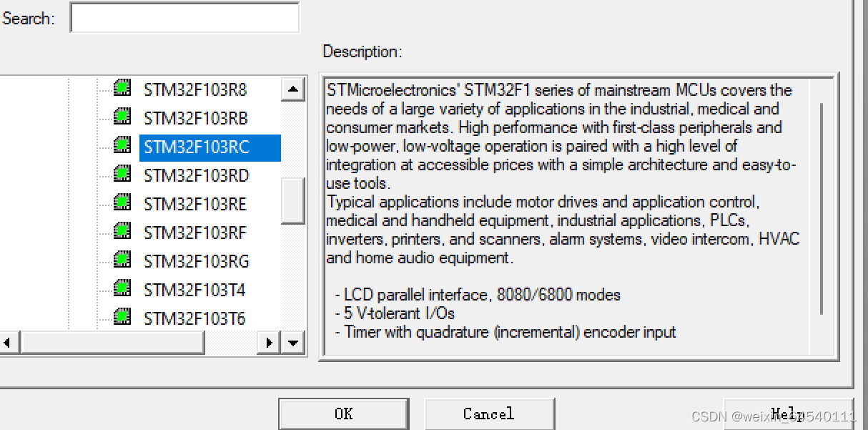Click inside the Search field
Viewport: 868px width, 430px height.
tap(184, 17)
